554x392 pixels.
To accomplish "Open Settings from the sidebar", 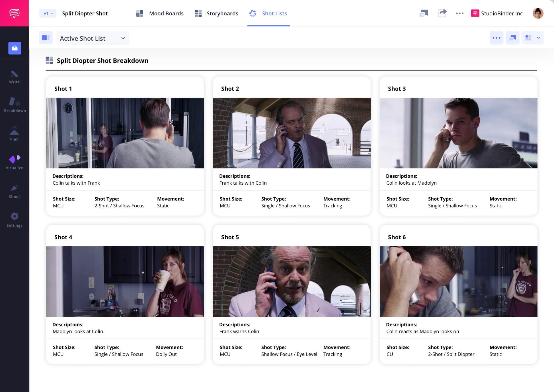I will coord(15,220).
